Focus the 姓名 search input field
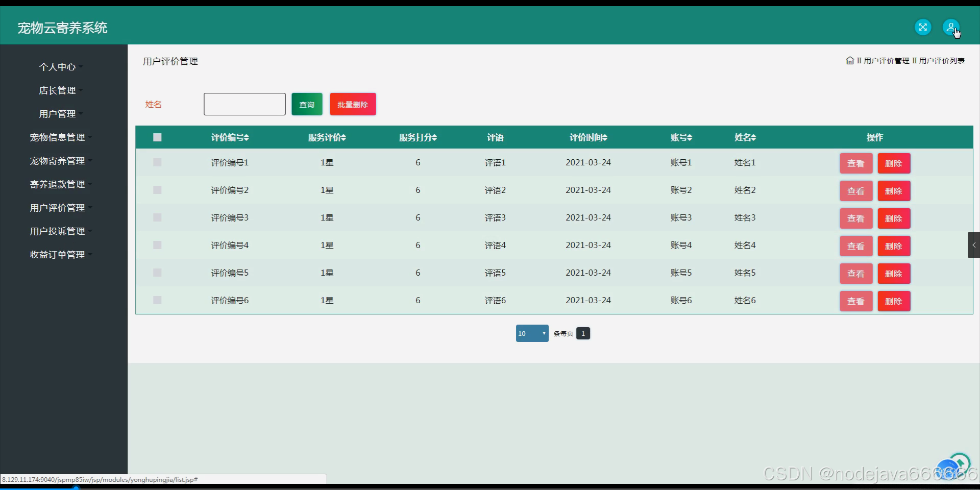The height and width of the screenshot is (490, 980). [x=244, y=104]
